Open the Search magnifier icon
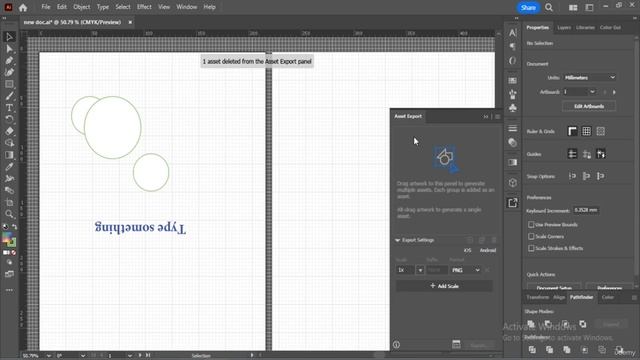Viewport: 640px width, 360px height. point(549,7)
